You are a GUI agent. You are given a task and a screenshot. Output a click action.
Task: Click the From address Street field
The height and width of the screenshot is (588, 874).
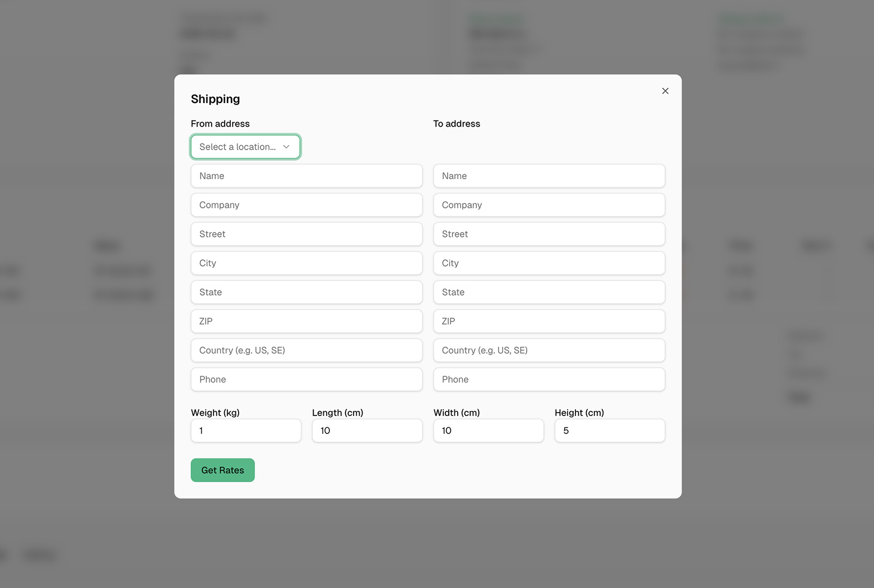(x=306, y=234)
